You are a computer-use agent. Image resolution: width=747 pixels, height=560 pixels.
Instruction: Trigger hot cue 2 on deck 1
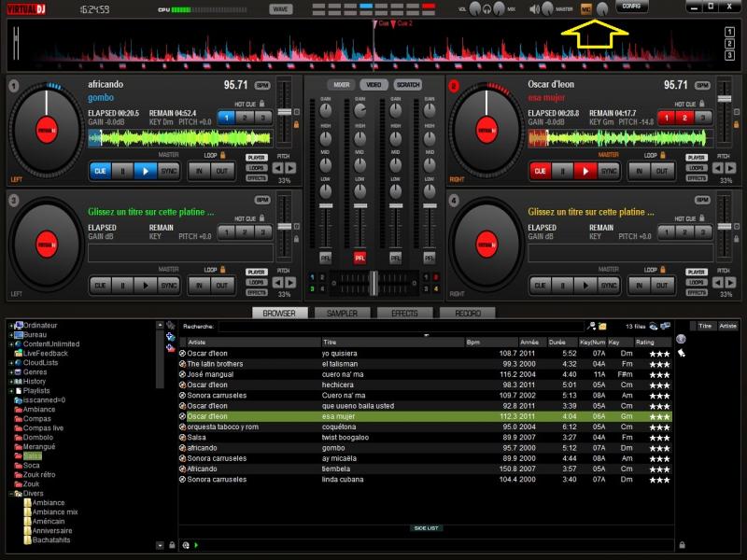tap(246, 118)
